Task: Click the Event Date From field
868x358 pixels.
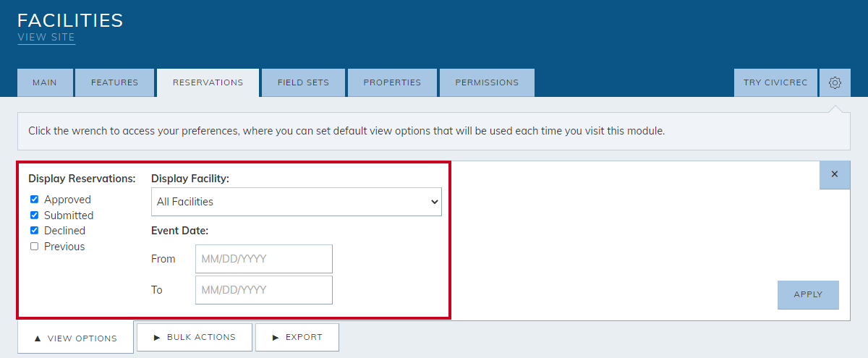Action: 264,259
